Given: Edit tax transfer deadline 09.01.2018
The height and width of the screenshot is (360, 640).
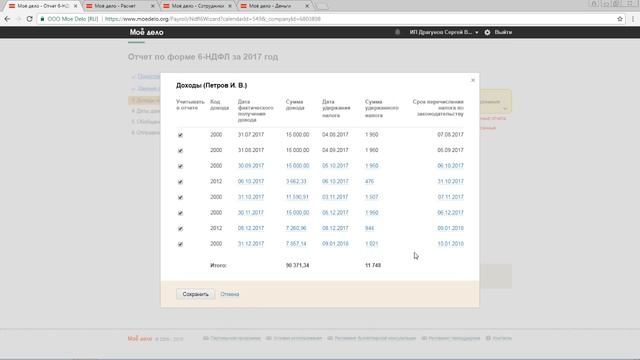Looking at the screenshot, I should [451, 228].
